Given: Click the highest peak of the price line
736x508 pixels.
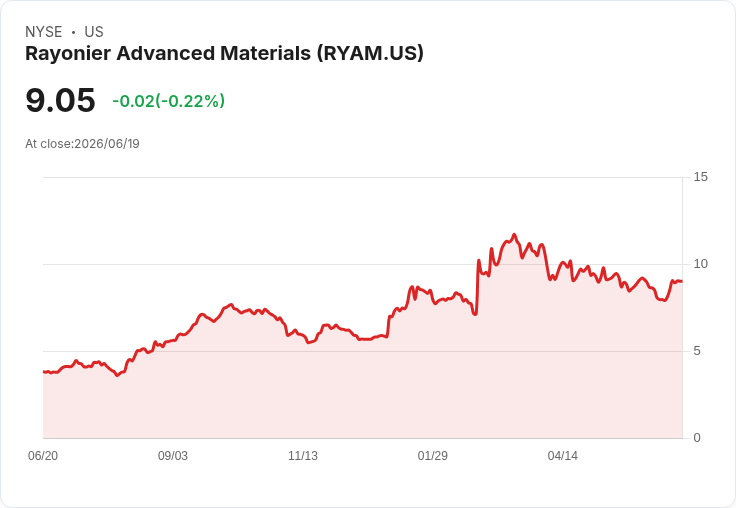Looking at the screenshot, I should 514,235.
